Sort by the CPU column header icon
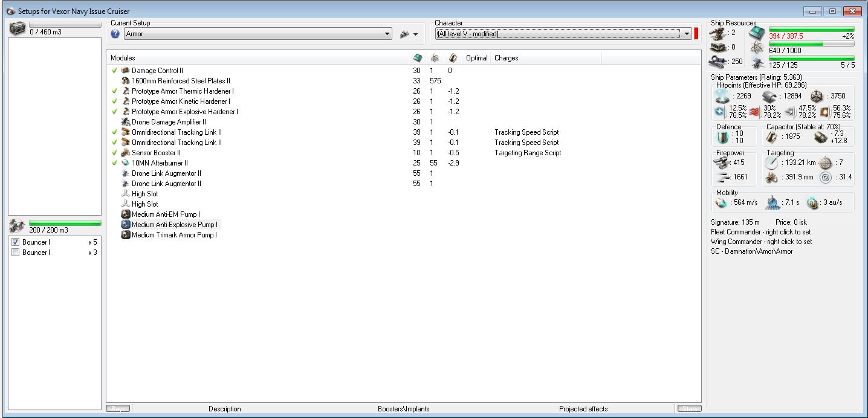868x418 pixels. pyautogui.click(x=417, y=58)
